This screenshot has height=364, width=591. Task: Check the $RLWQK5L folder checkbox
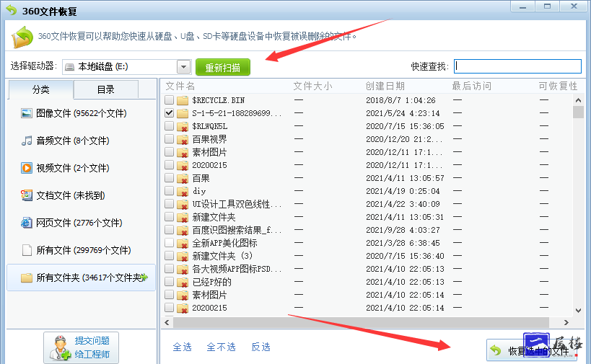[170, 125]
